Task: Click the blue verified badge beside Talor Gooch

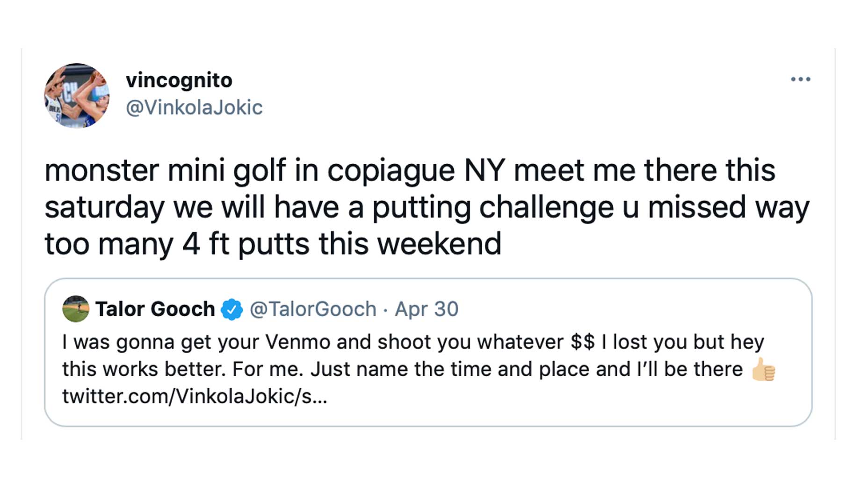Action: pyautogui.click(x=232, y=309)
